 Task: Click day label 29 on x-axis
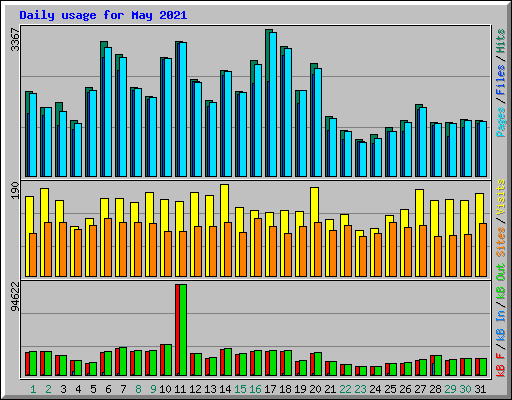tap(450, 389)
